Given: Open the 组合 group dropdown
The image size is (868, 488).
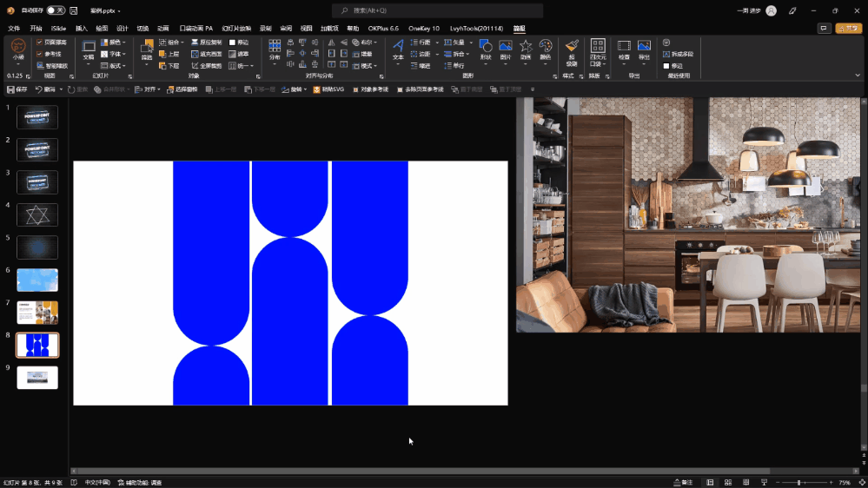Looking at the screenshot, I should tap(172, 42).
